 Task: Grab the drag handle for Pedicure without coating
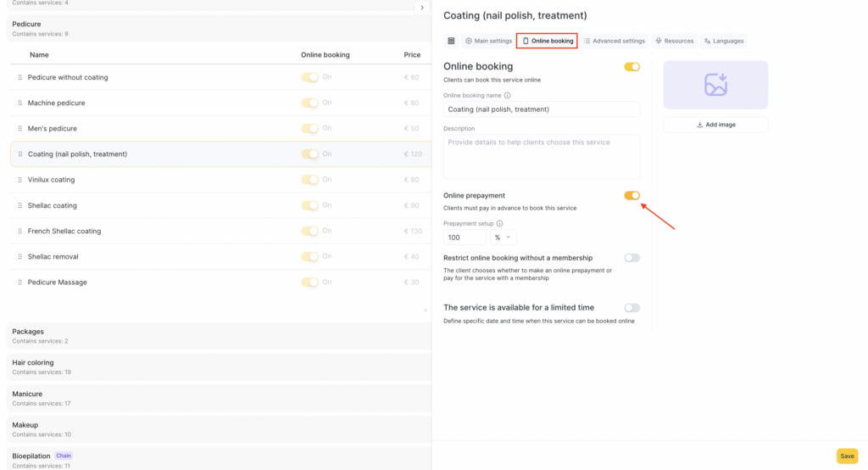pyautogui.click(x=20, y=78)
